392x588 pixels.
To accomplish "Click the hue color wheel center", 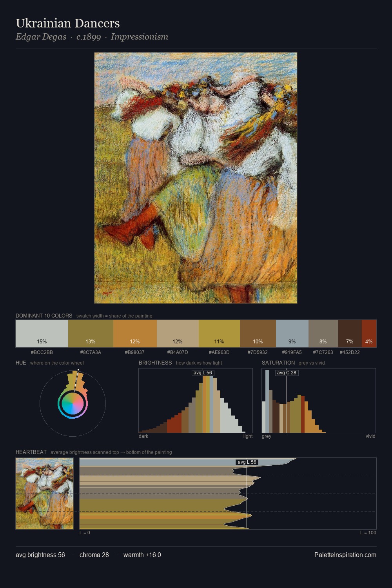I will click(x=73, y=403).
